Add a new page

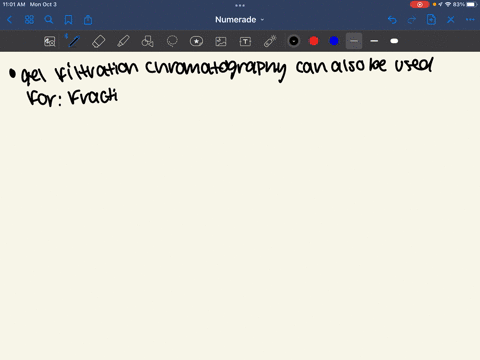(431, 20)
